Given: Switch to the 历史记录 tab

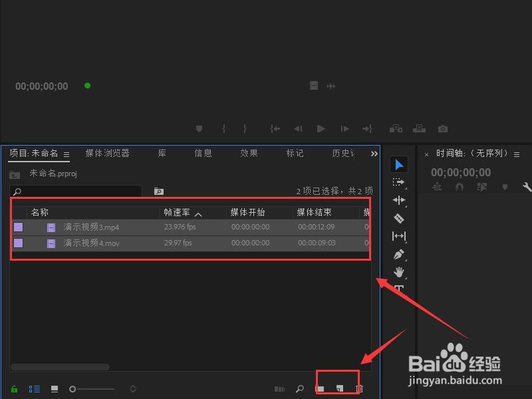Looking at the screenshot, I should [x=343, y=154].
